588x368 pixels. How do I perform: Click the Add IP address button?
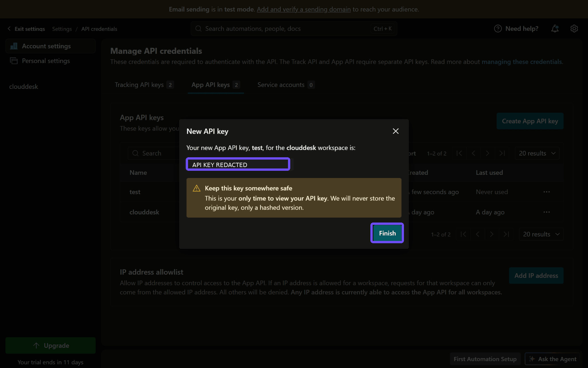tap(536, 275)
